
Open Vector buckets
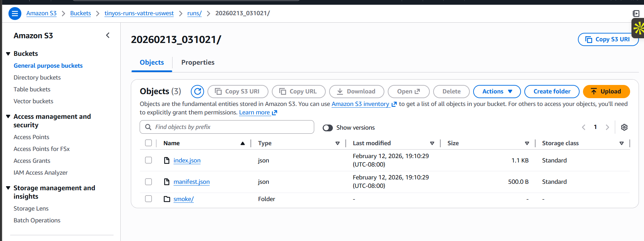pyautogui.click(x=34, y=101)
